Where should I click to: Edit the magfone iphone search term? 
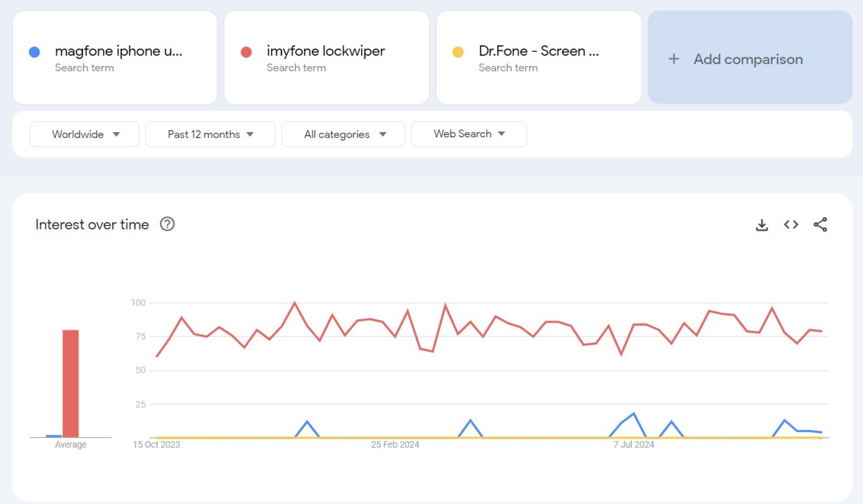point(118,51)
